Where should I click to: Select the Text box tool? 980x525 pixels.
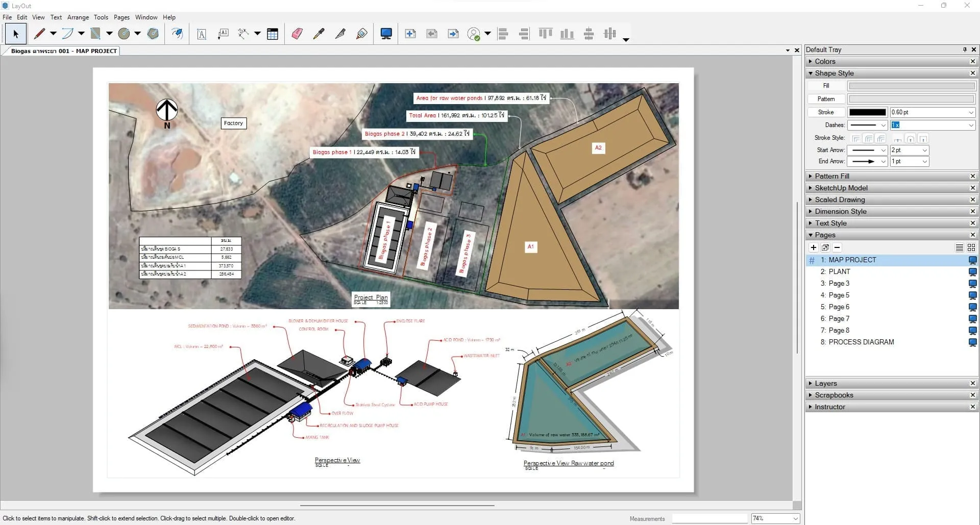click(202, 34)
